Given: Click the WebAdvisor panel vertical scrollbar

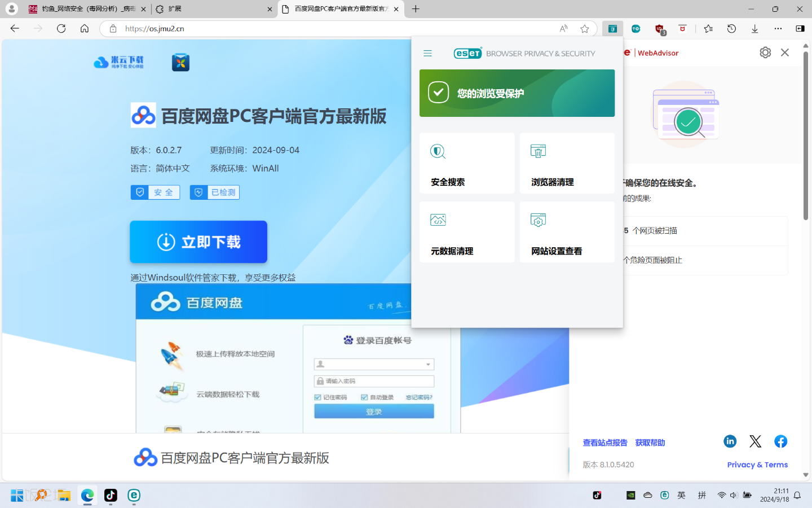Looking at the screenshot, I should click(806, 135).
